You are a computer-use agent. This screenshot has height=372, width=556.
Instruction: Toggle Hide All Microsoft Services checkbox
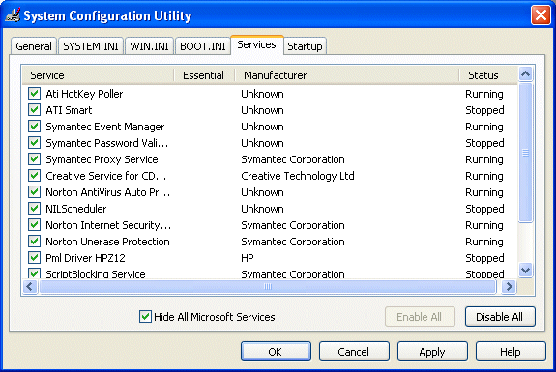click(x=145, y=316)
